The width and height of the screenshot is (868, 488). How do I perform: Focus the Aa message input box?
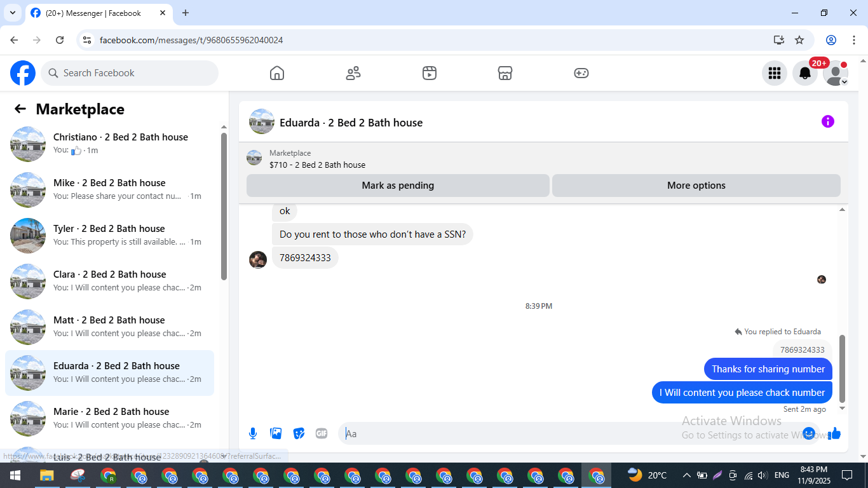click(x=569, y=433)
